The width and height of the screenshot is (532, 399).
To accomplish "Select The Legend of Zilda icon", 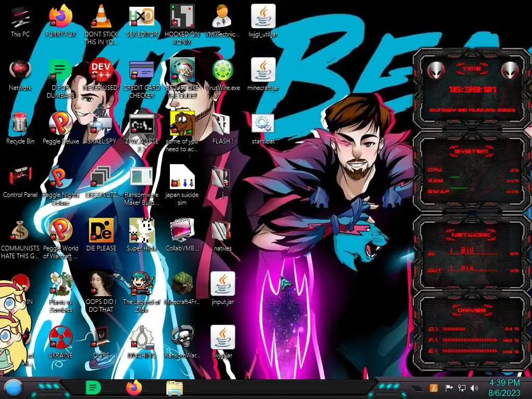I will tap(142, 293).
